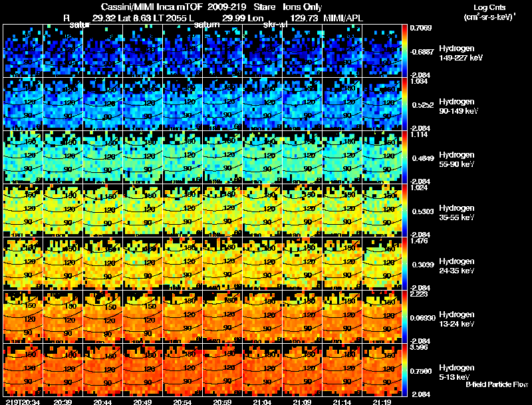Click the 'Ions Only' text in the title
This screenshot has width=532, height=405.
click(x=303, y=7)
